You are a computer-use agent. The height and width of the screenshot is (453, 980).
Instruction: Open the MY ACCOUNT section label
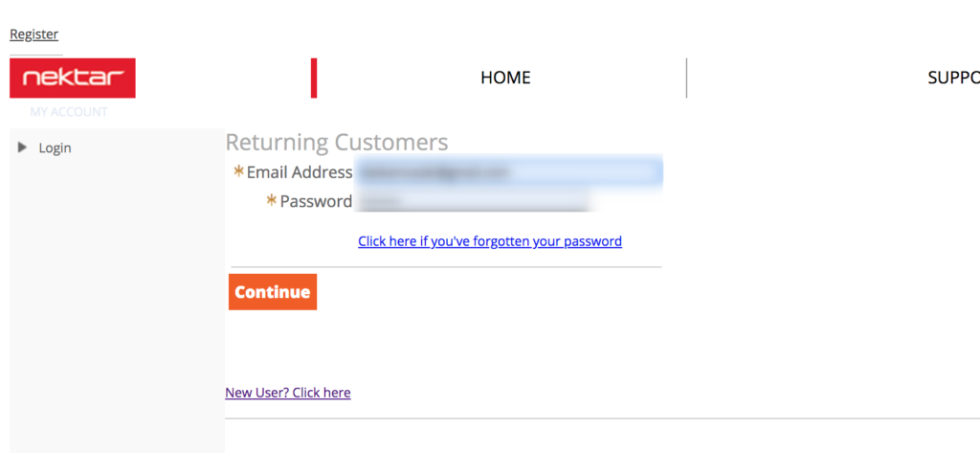pyautogui.click(x=69, y=112)
